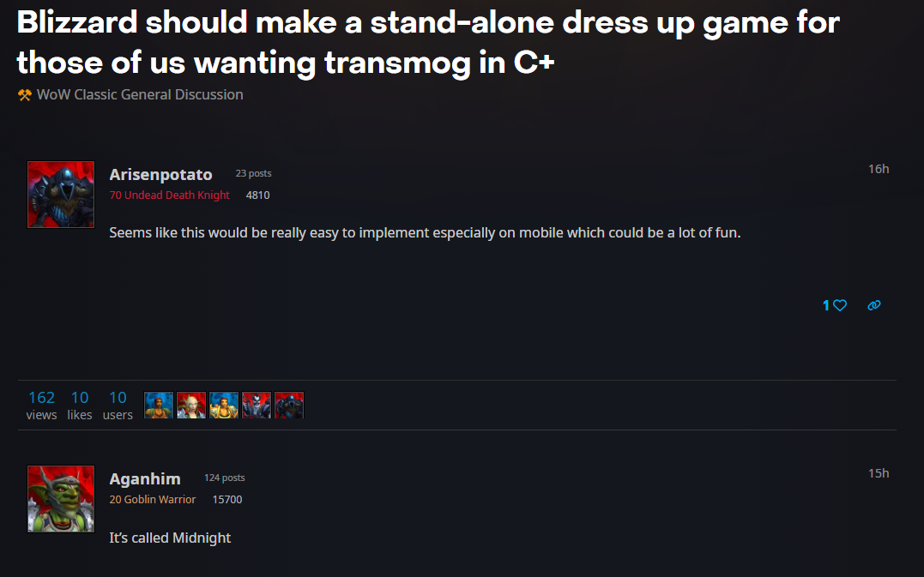Open Aganhim's goblin avatar
Image resolution: width=924 pixels, height=577 pixels.
pyautogui.click(x=61, y=499)
